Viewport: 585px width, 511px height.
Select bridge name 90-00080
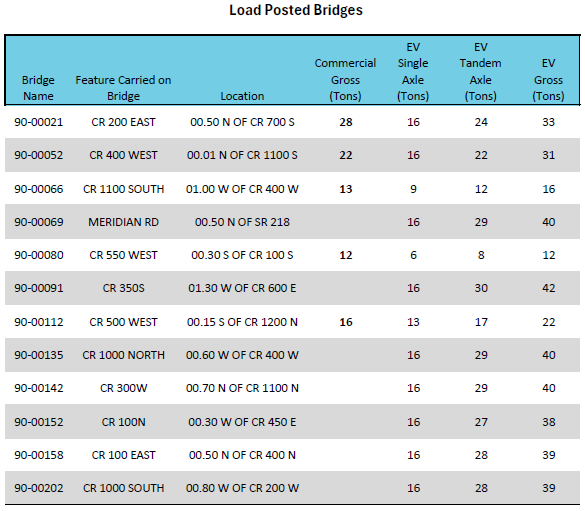[39, 255]
